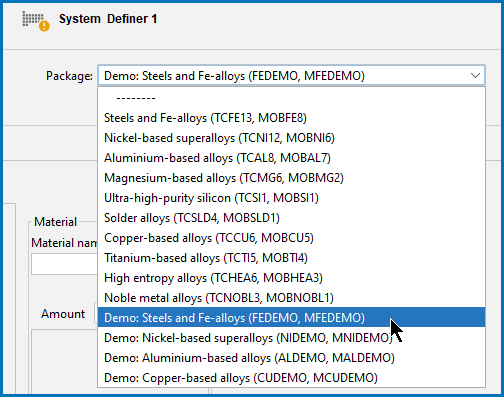Pick highlighted Demo: Steels and Fe-alloys entry
The height and width of the screenshot is (397, 504).
(x=291, y=317)
